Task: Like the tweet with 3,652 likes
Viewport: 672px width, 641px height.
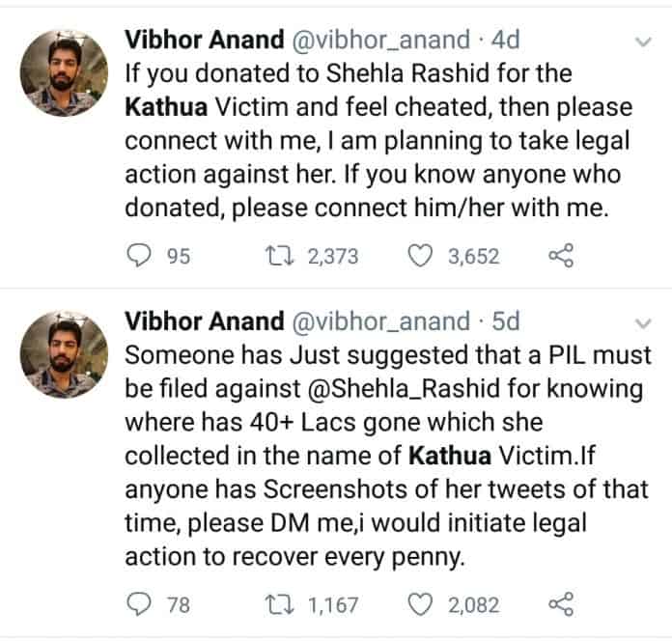Action: point(420,256)
